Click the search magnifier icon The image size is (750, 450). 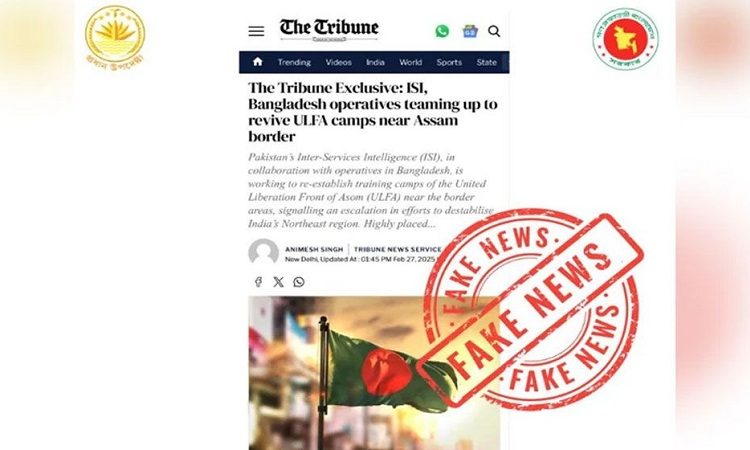(x=494, y=31)
